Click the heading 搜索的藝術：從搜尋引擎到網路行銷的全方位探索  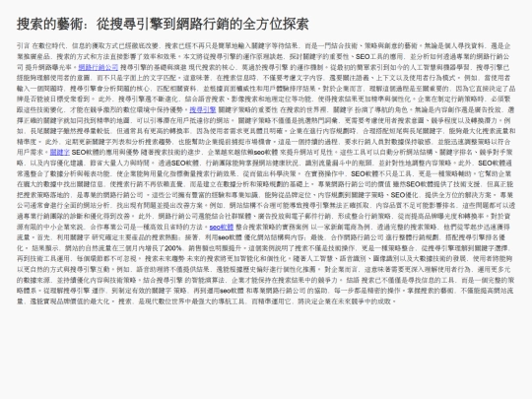163,24
